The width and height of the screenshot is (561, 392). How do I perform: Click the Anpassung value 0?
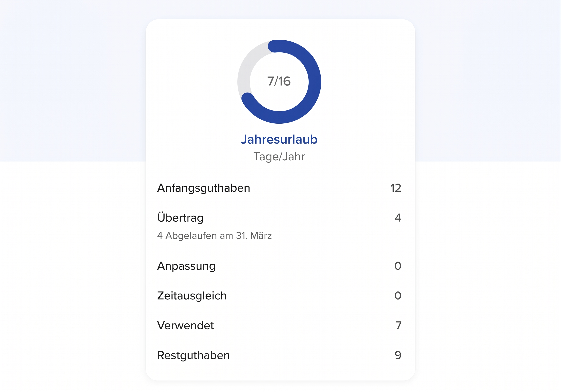398,266
